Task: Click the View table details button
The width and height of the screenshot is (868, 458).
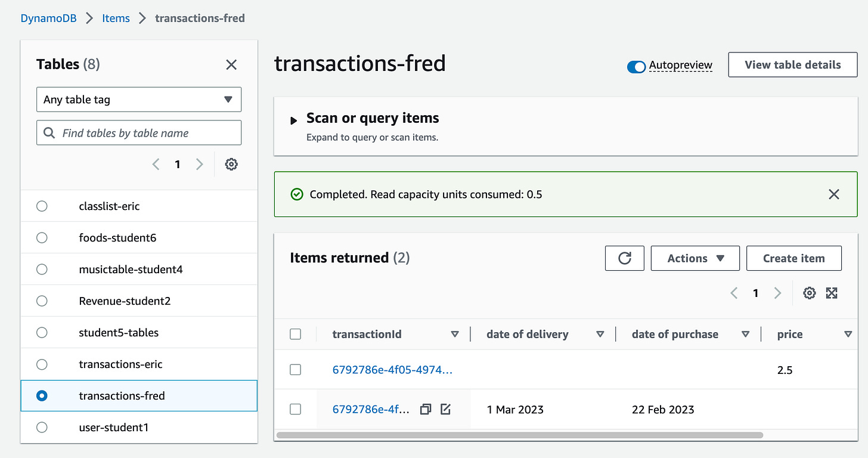Action: pos(793,65)
